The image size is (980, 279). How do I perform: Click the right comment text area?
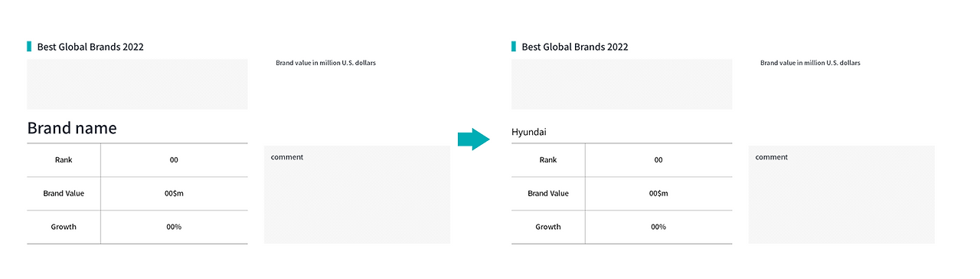(841, 195)
